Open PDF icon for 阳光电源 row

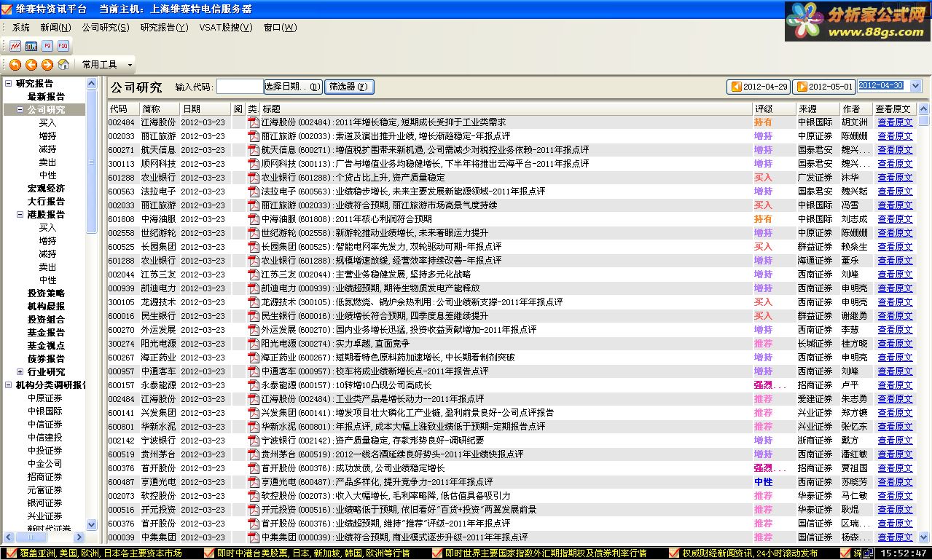pyautogui.click(x=254, y=344)
